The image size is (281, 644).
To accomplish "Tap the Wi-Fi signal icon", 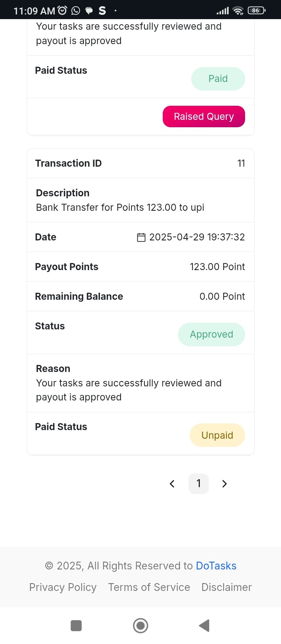I will (x=238, y=11).
